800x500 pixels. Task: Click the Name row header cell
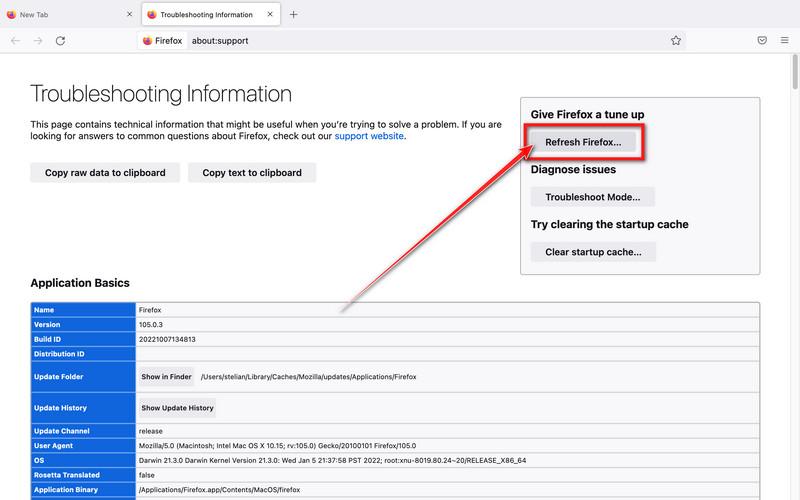point(83,310)
